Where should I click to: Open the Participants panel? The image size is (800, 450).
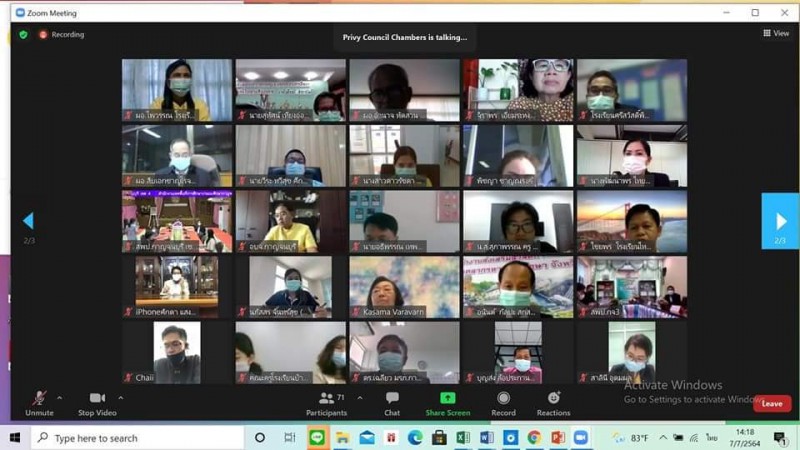click(x=326, y=401)
